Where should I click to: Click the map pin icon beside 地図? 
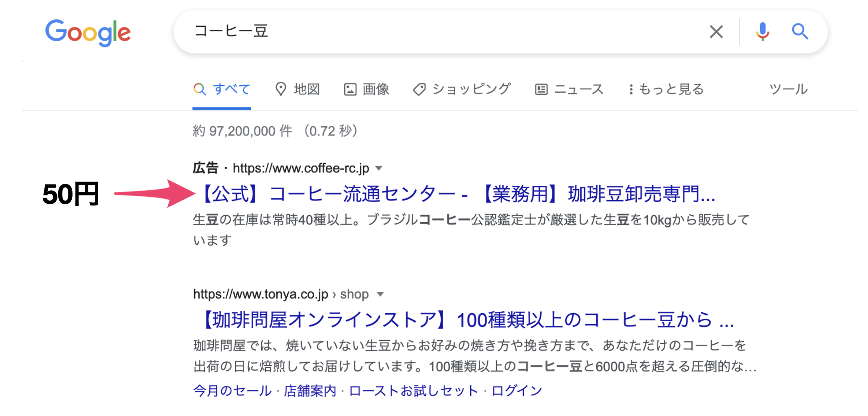281,89
